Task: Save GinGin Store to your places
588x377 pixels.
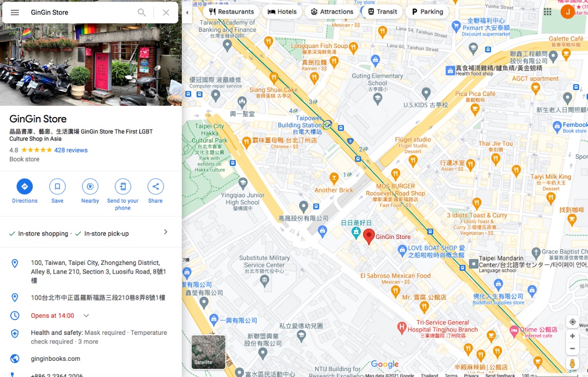Action: tap(57, 191)
